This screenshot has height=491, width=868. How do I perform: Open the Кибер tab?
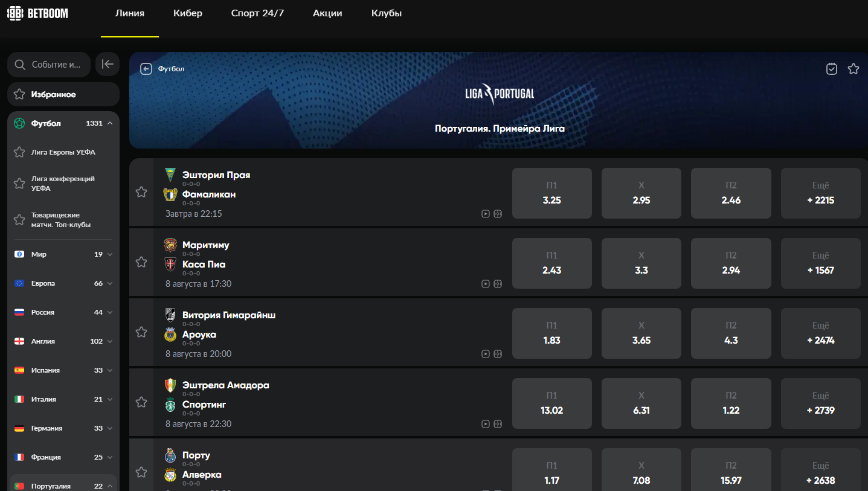coord(187,13)
